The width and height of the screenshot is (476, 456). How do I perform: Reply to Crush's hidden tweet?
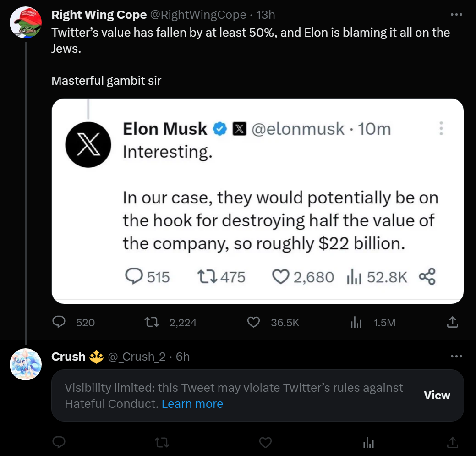[59, 442]
